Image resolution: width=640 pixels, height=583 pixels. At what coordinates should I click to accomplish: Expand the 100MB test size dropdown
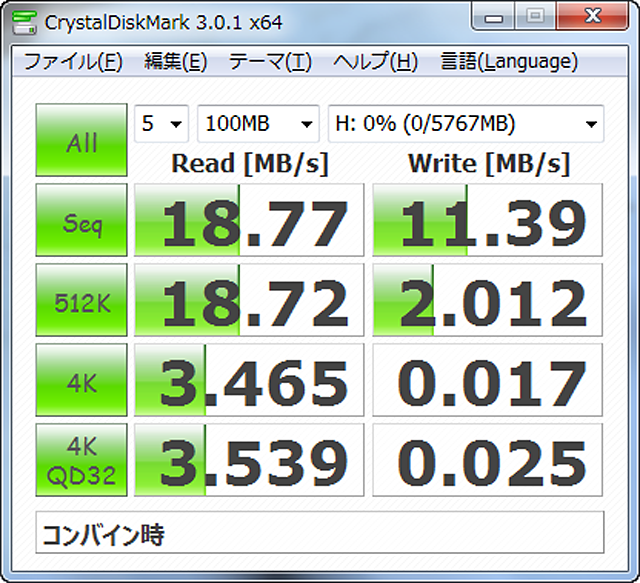(258, 124)
